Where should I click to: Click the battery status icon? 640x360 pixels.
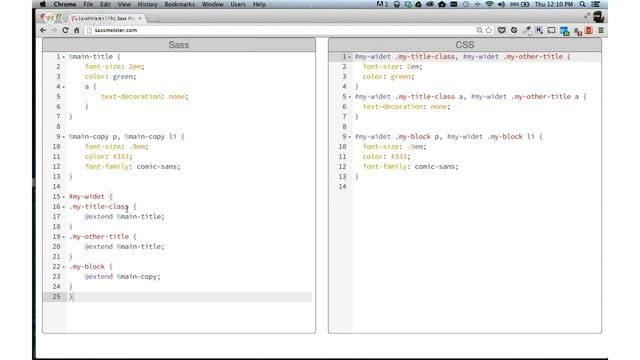pos(525,4)
